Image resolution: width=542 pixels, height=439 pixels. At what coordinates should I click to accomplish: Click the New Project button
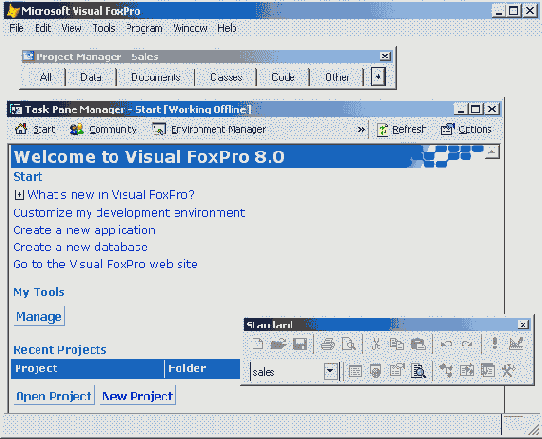[138, 395]
